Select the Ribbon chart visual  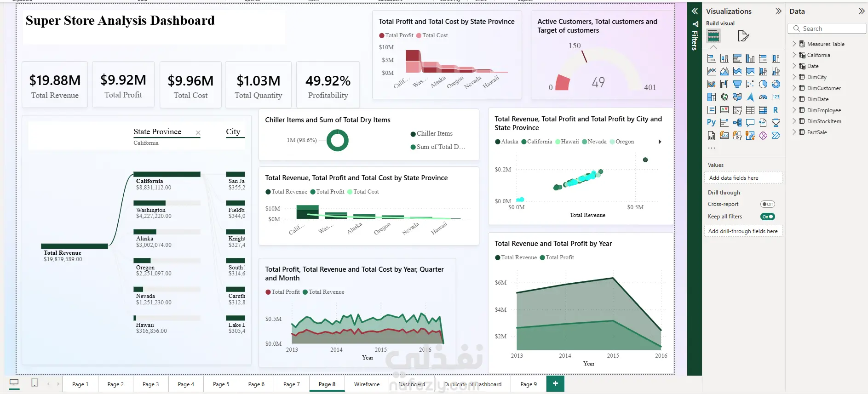click(x=711, y=84)
